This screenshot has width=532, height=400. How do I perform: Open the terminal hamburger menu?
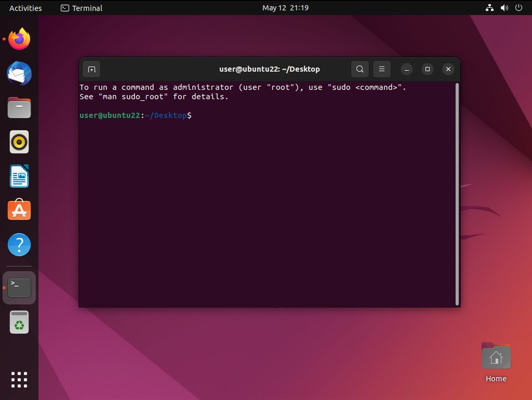click(382, 69)
